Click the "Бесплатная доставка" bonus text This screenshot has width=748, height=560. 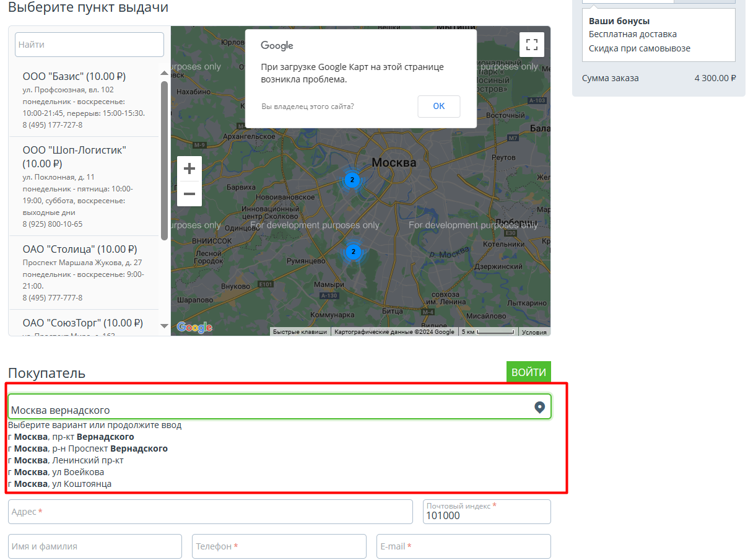click(633, 34)
